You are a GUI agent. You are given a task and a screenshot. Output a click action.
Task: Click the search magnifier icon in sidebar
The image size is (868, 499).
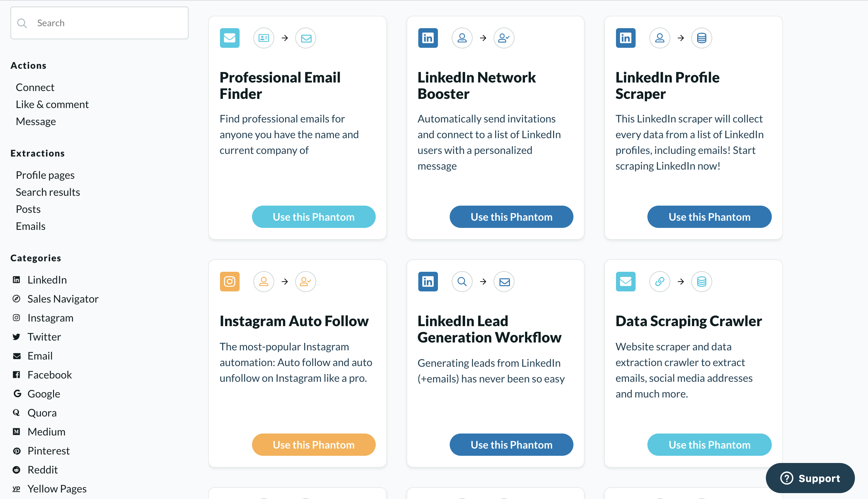pyautogui.click(x=22, y=23)
